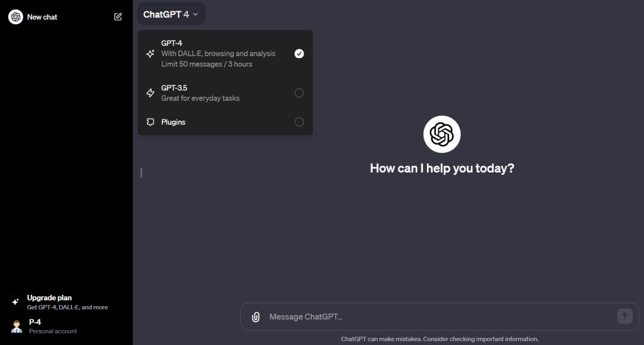Viewport: 644px width, 345px height.
Task: Select the Plugins radio button
Action: 299,122
